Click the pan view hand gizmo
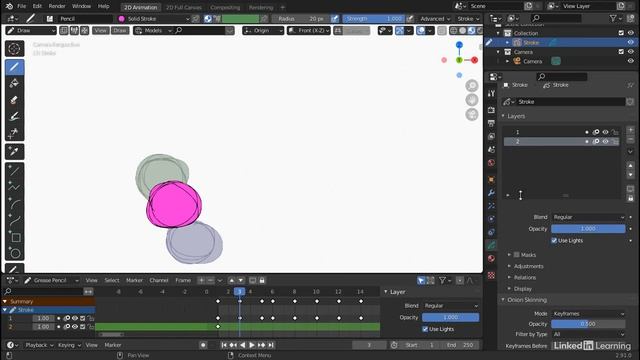This screenshot has width=640, height=360. 472,100
